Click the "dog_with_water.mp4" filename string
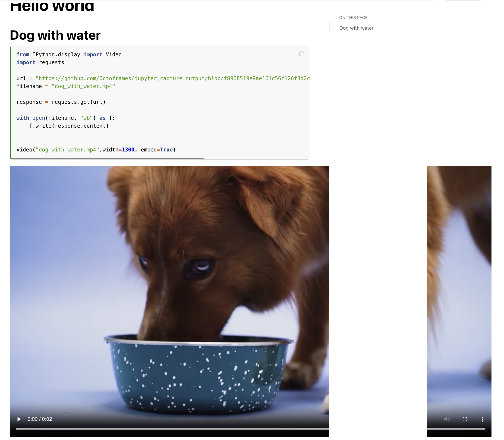 (x=83, y=86)
